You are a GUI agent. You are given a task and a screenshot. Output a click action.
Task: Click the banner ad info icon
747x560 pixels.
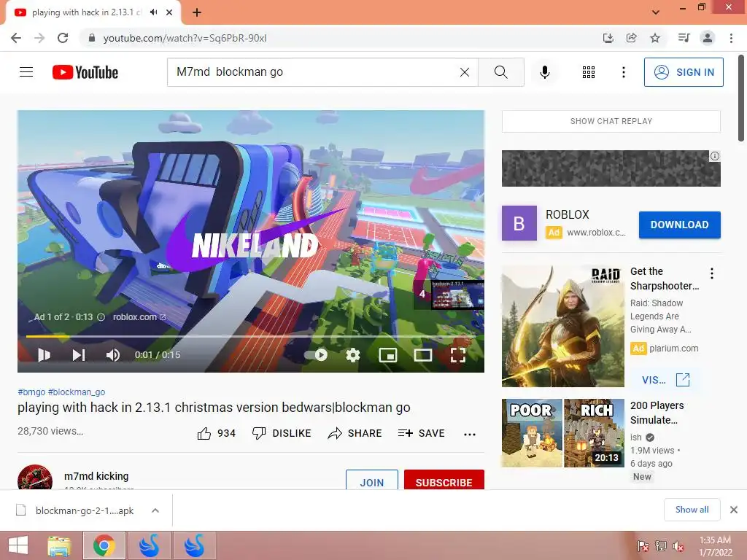point(715,156)
